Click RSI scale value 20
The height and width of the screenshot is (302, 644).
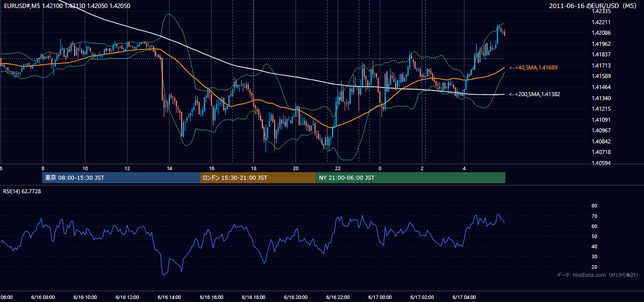tap(594, 267)
